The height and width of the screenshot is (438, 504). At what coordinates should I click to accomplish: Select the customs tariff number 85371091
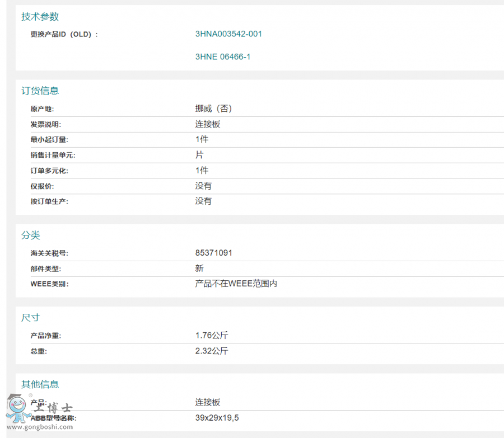point(213,253)
